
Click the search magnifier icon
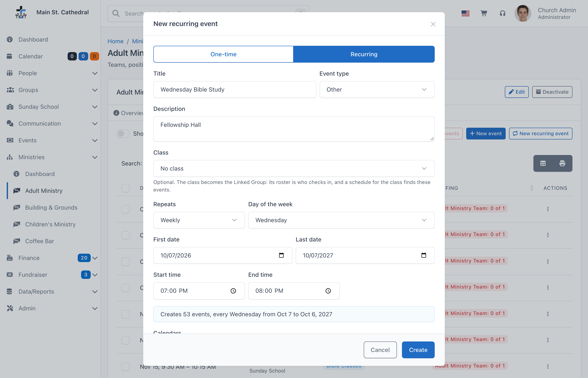(116, 13)
